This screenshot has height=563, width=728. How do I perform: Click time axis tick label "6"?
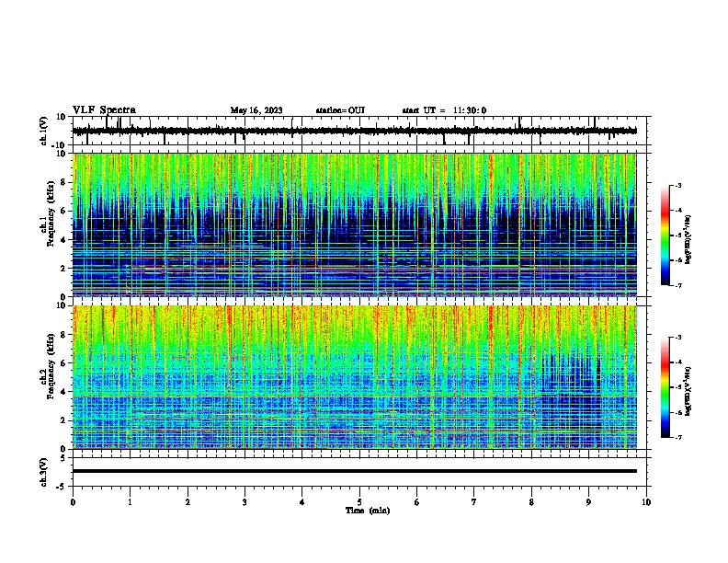coord(417,502)
